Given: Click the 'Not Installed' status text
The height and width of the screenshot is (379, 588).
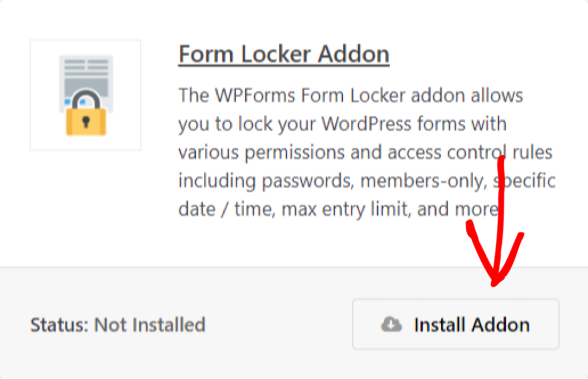Looking at the screenshot, I should click(x=150, y=325).
